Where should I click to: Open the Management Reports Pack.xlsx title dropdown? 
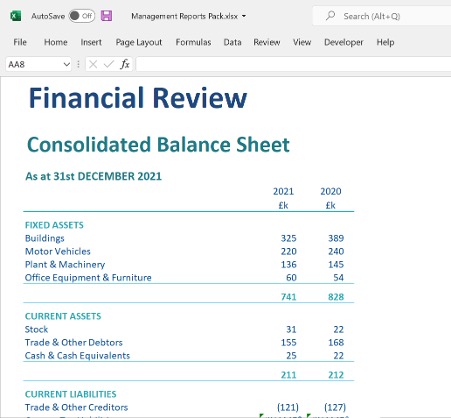click(244, 16)
